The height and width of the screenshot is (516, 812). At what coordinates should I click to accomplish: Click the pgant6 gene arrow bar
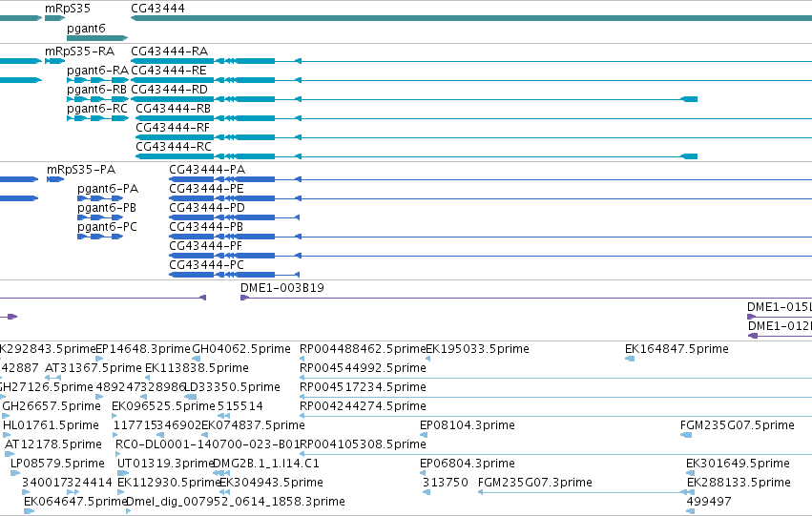(x=97, y=38)
